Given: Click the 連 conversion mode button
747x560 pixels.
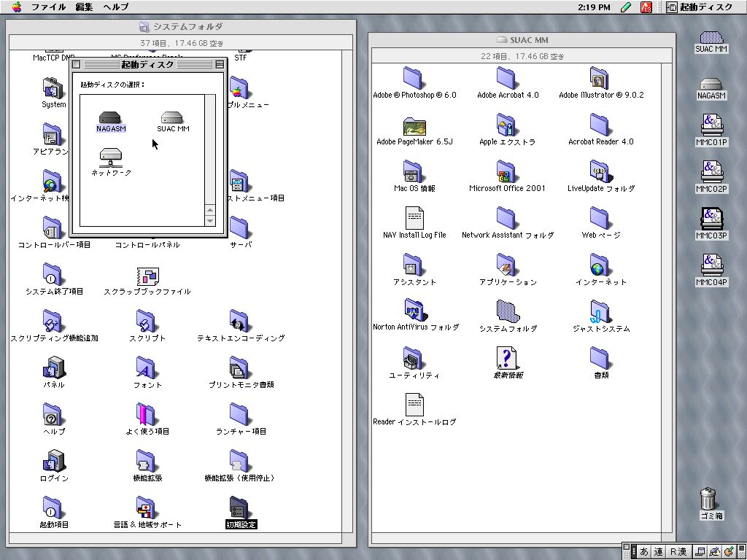Looking at the screenshot, I should [659, 551].
